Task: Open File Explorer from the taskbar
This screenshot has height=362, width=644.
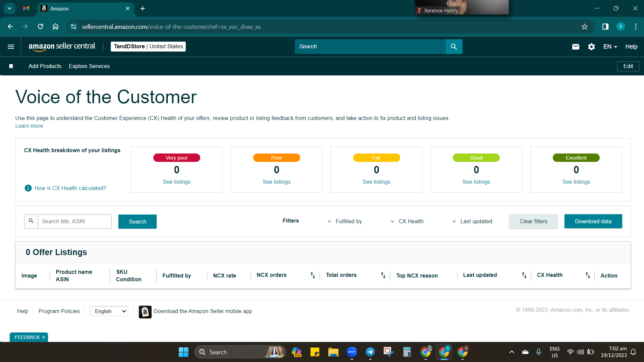Action: click(x=333, y=352)
